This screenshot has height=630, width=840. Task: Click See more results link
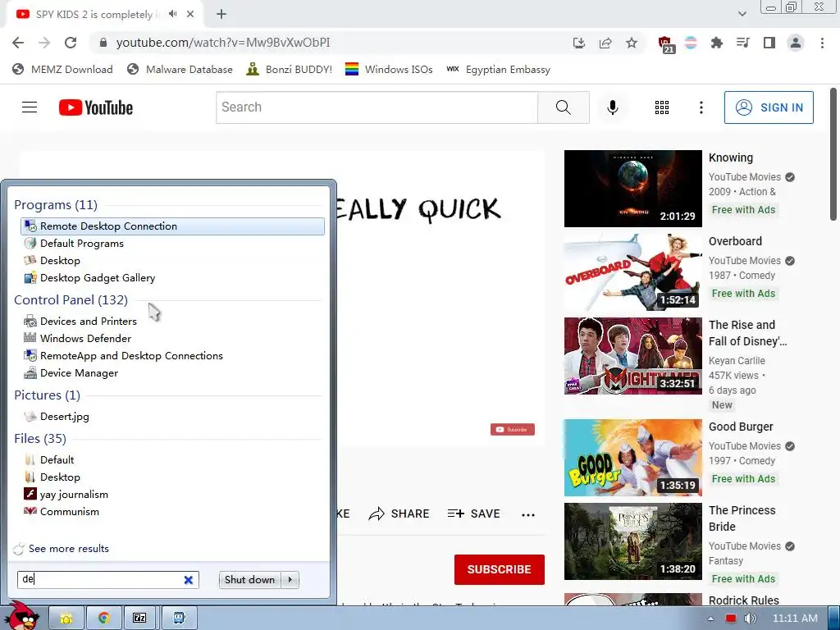pos(69,549)
